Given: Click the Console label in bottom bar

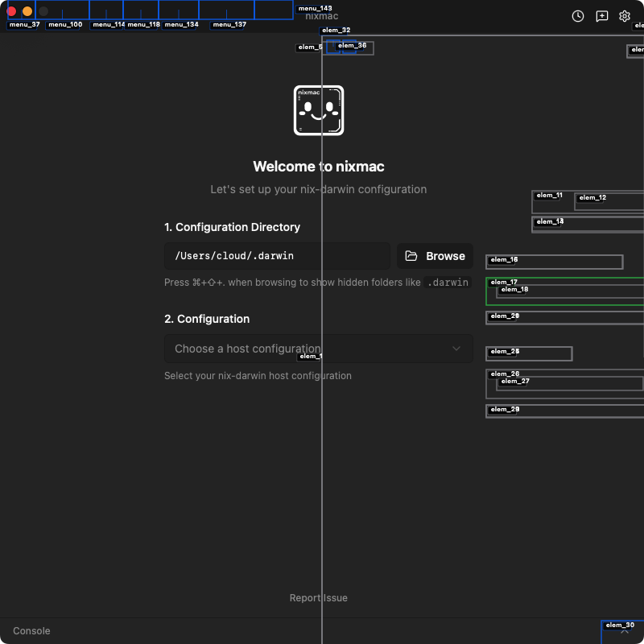Looking at the screenshot, I should click(31, 631).
